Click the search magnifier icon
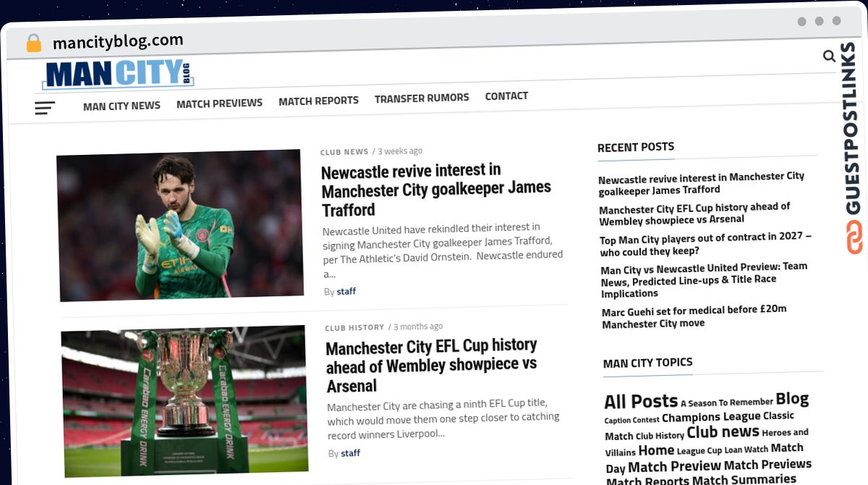Screen dimensions: 868x485 [829, 56]
